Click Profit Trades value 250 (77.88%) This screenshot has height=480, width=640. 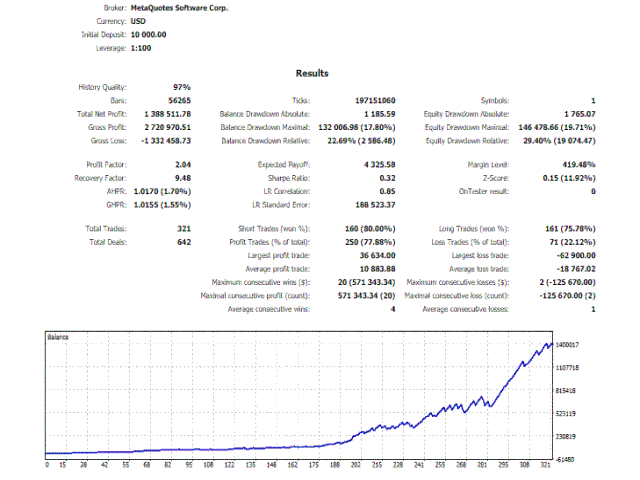tap(370, 242)
